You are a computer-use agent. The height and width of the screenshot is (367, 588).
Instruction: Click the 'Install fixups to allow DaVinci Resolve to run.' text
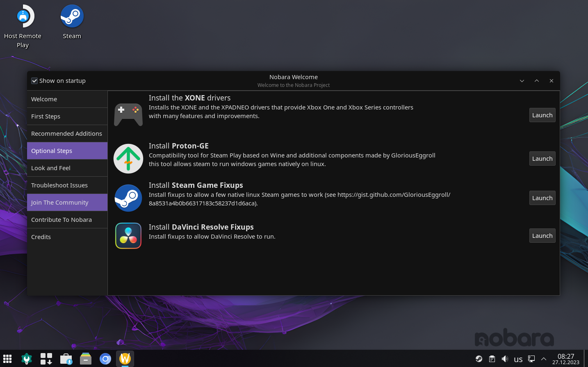click(x=212, y=237)
